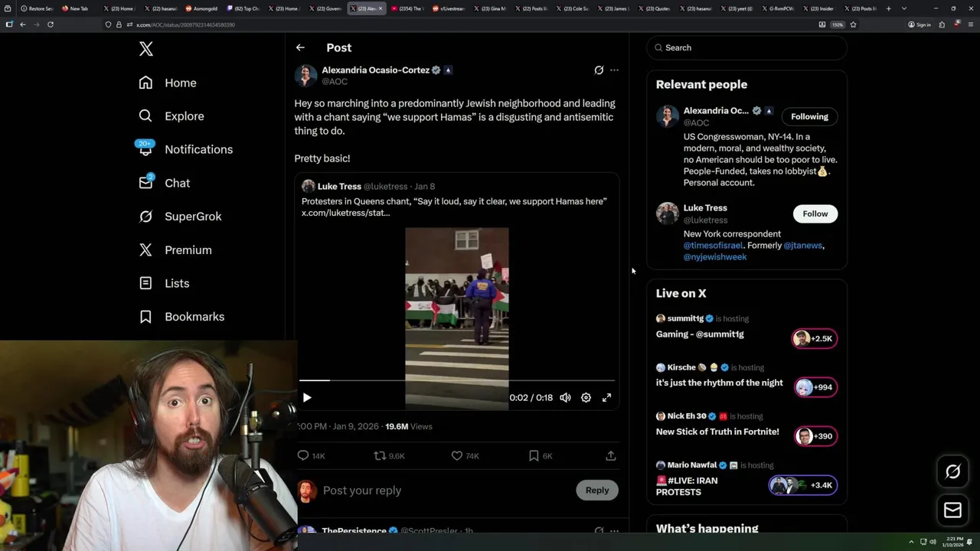The height and width of the screenshot is (551, 980).
Task: Click the X logo in sidebar
Action: [146, 49]
